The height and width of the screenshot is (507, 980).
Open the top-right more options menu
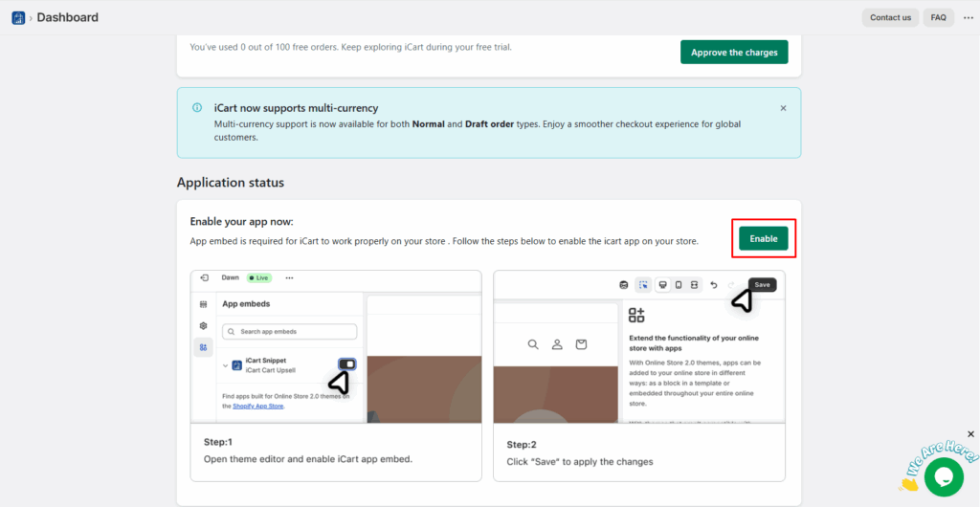[x=968, y=17]
